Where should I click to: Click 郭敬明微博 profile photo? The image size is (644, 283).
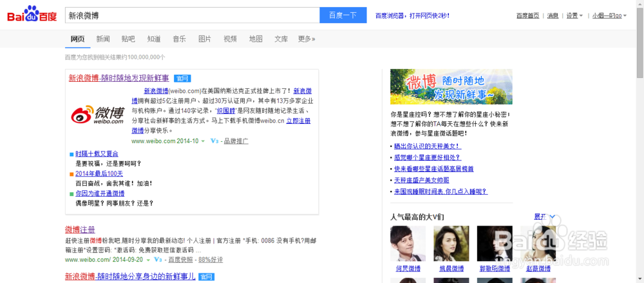(x=495, y=243)
